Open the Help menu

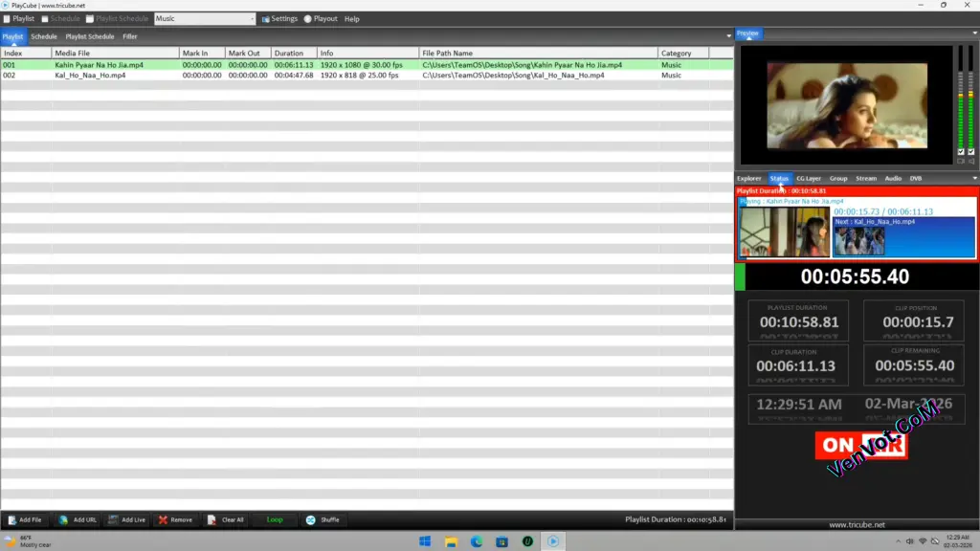pos(351,18)
